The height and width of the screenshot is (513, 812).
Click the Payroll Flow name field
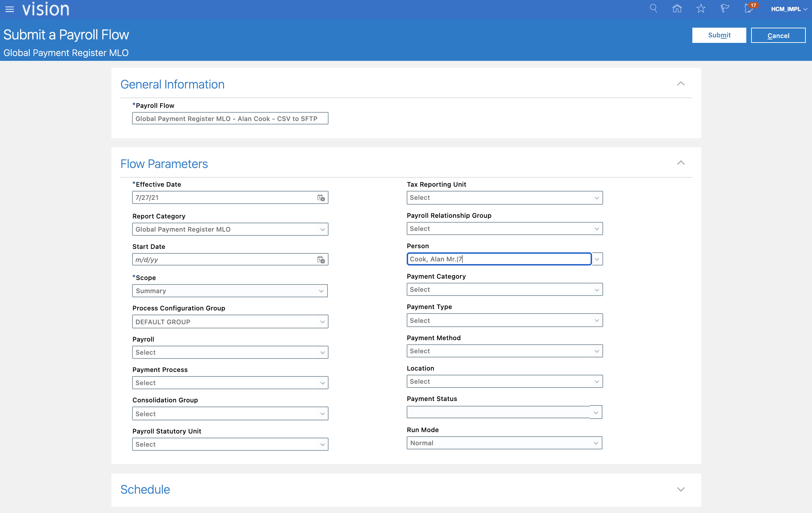(230, 119)
